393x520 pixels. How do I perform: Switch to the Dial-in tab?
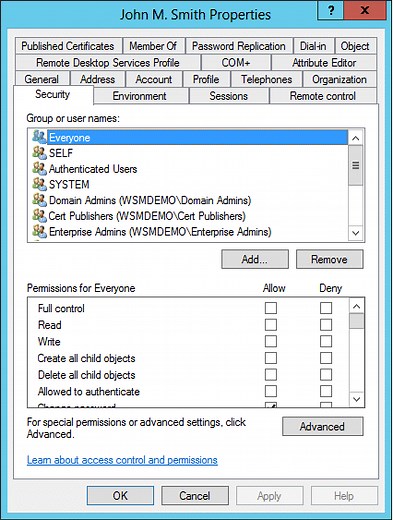click(313, 46)
